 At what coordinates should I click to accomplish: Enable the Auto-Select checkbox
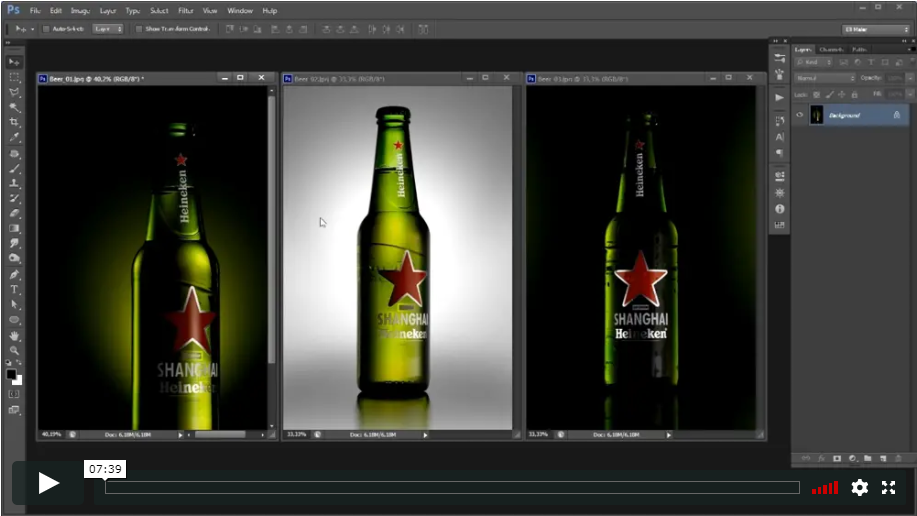pos(46,29)
